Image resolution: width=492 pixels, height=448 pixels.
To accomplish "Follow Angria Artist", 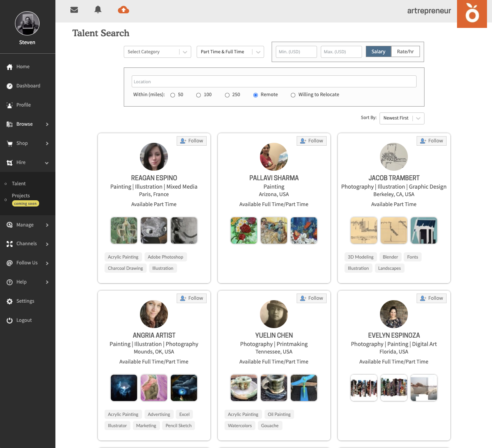I will 191,298.
